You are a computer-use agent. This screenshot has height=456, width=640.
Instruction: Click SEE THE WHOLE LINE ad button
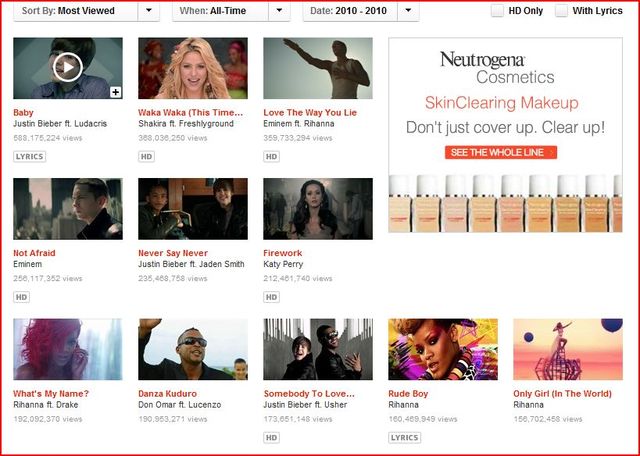coord(501,153)
